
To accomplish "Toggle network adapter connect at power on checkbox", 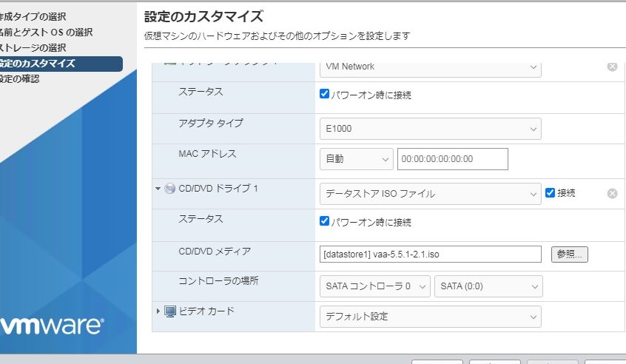I will point(324,94).
